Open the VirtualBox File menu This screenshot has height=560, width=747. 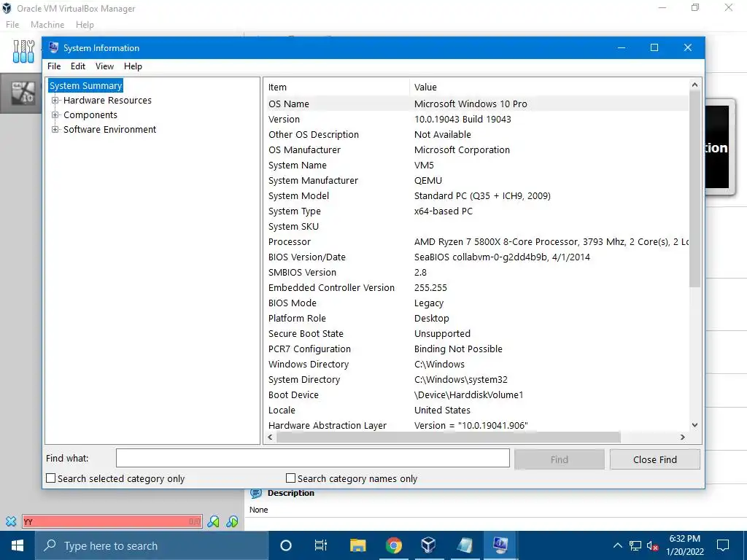tap(12, 25)
